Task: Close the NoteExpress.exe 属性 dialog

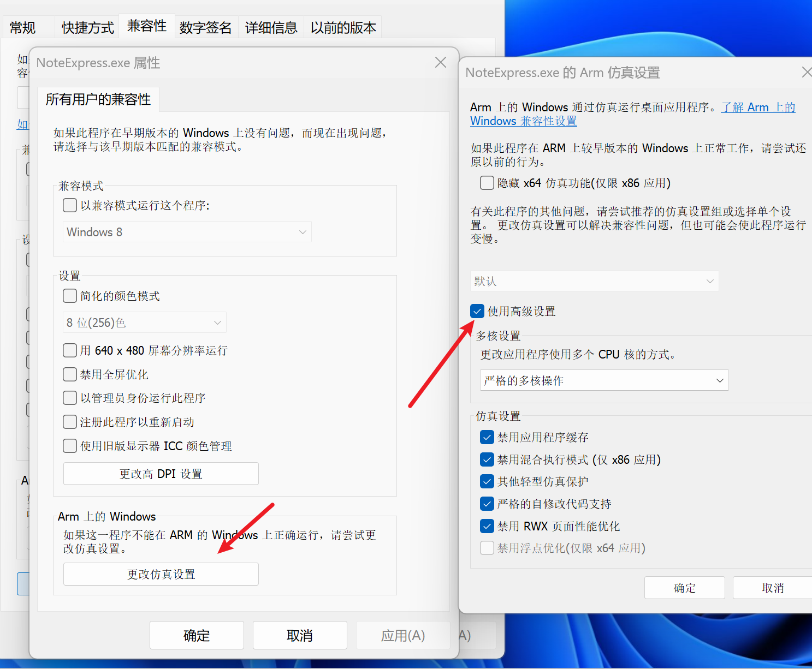Action: 441,63
